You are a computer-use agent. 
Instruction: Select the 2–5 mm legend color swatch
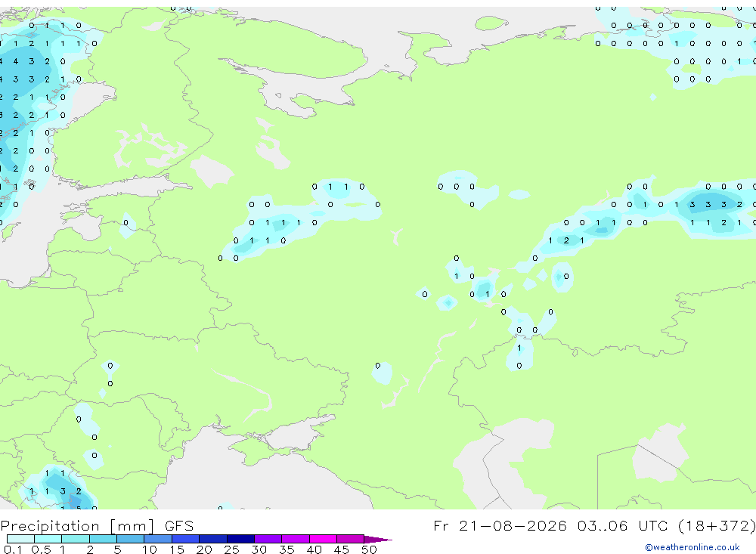pyautogui.click(x=103, y=539)
